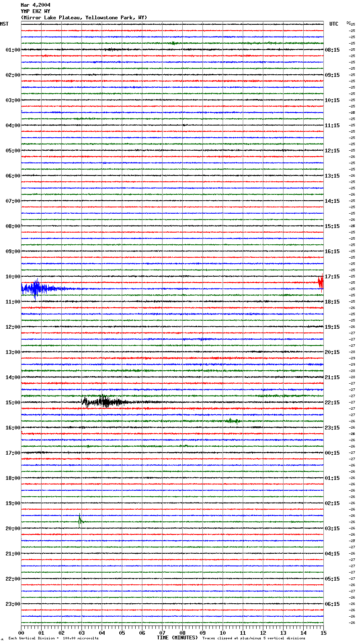Click the "06:15" UTC time label

332,604
